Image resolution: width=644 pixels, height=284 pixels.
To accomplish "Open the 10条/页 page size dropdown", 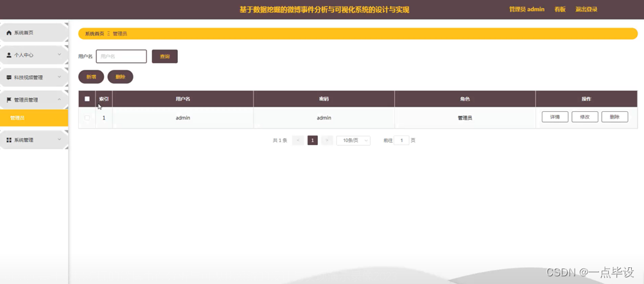I will 353,141.
